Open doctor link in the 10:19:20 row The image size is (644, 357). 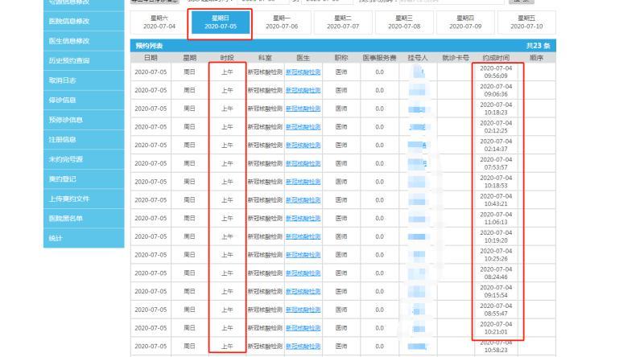(303, 236)
